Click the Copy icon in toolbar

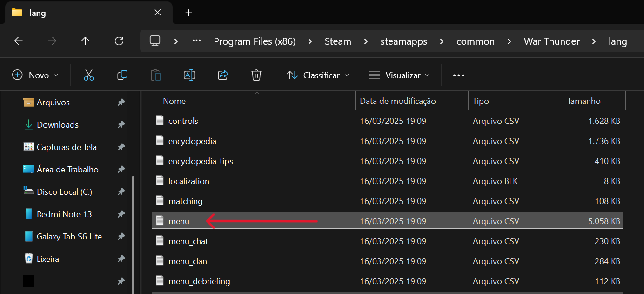coord(122,75)
